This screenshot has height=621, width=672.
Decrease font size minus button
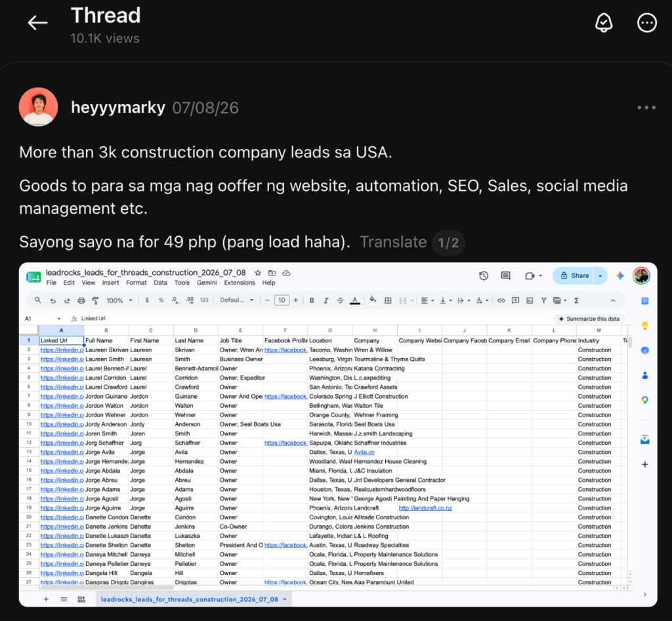click(x=268, y=300)
